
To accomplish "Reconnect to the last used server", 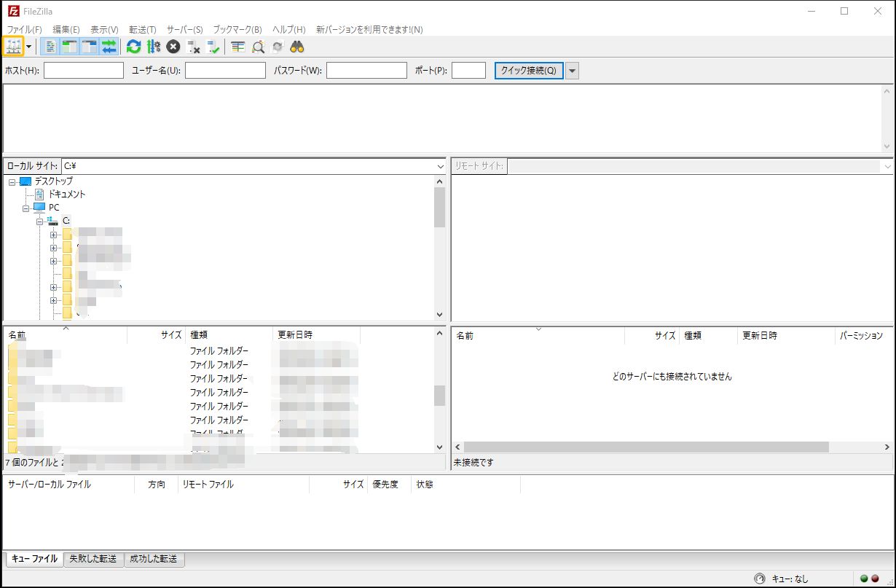I will coord(212,46).
